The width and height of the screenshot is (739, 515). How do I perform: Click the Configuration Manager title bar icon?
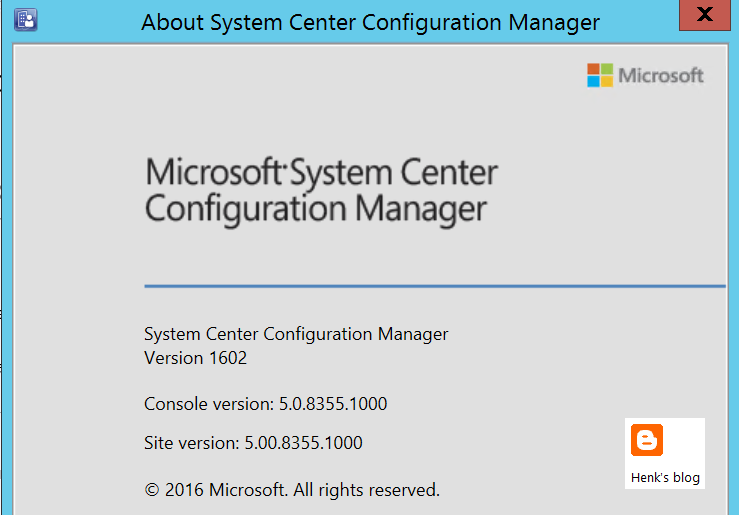[25, 20]
